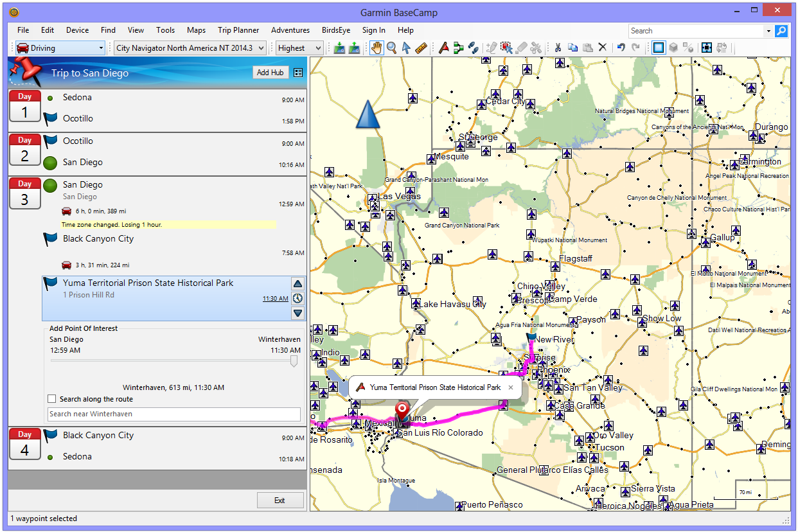
Task: Toggle the trip list view icon
Action: [298, 73]
